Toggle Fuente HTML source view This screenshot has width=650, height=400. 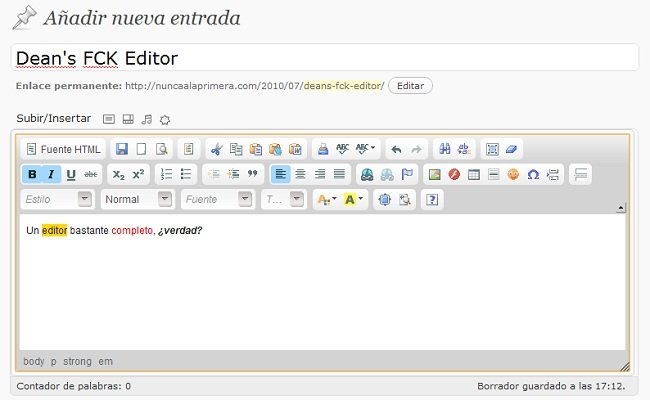coord(63,149)
